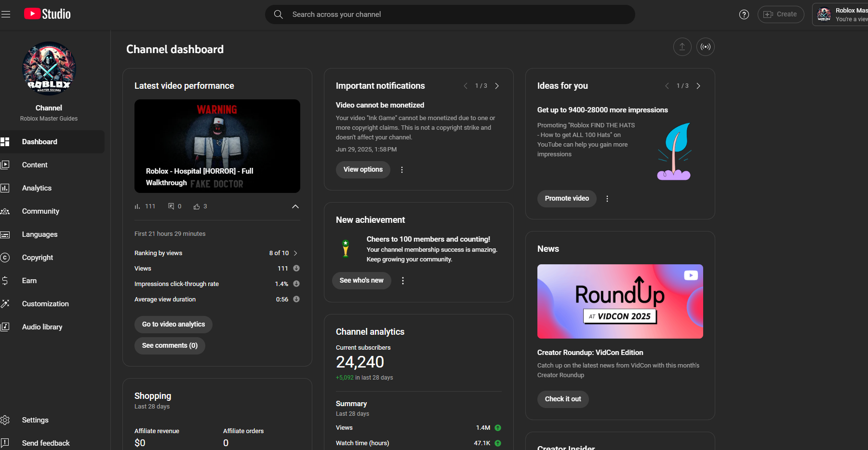Go to previous important notification
Viewport: 868px width, 450px height.
(466, 86)
